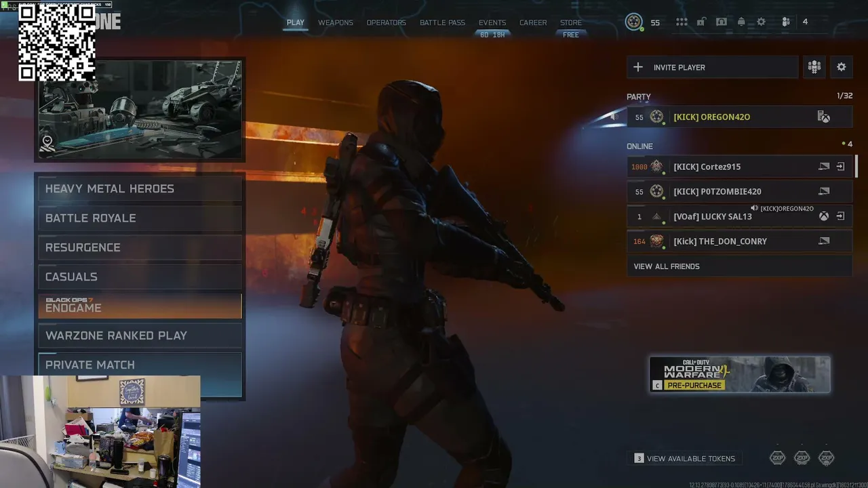The image size is (868, 488).
Task: Click join icon on Cortez915 row
Action: pyautogui.click(x=840, y=167)
